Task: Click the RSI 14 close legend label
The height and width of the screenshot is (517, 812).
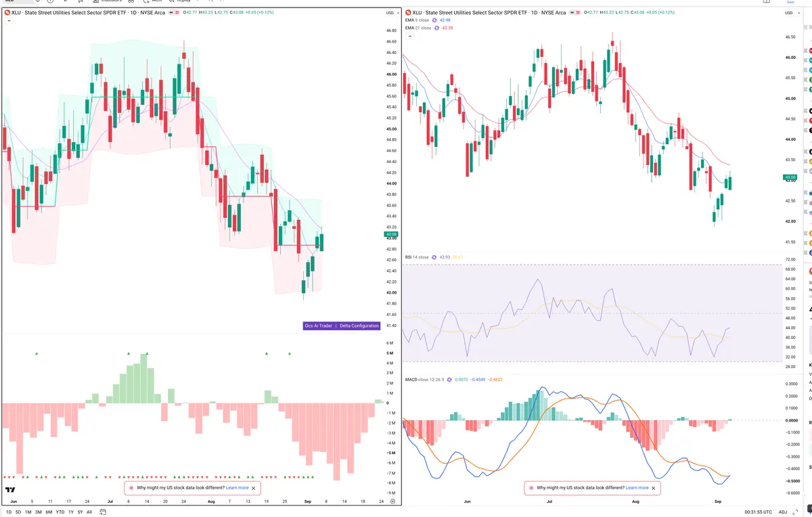Action: pos(417,257)
